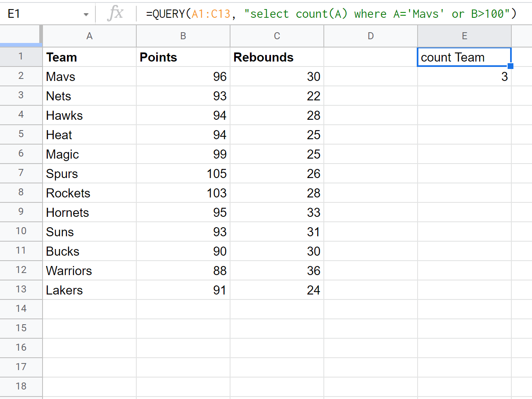Select the Lakers cell
The image size is (532, 399).
click(89, 290)
